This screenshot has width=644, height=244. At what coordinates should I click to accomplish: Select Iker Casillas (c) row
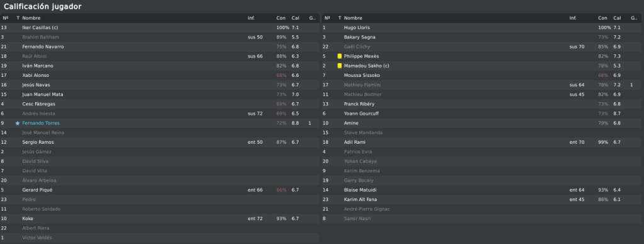click(x=160, y=28)
